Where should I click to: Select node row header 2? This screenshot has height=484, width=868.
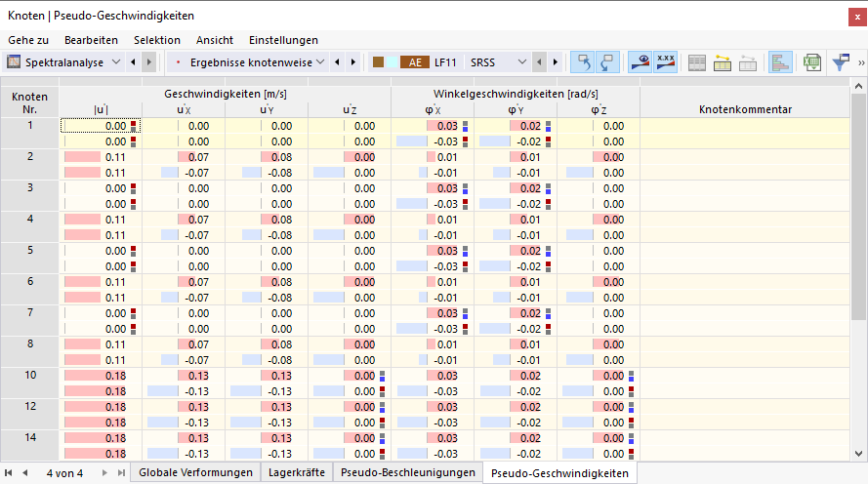pos(30,164)
